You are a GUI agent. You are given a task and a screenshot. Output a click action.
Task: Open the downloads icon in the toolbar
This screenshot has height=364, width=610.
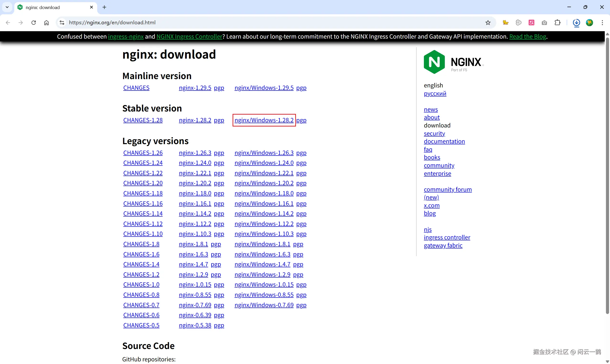point(576,23)
